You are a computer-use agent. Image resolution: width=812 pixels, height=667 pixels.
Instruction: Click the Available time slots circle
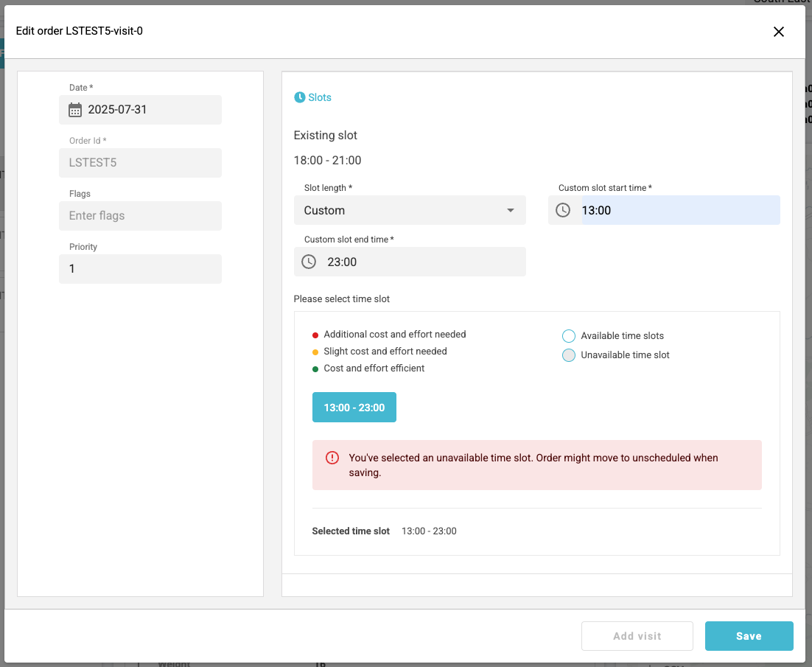tap(568, 336)
